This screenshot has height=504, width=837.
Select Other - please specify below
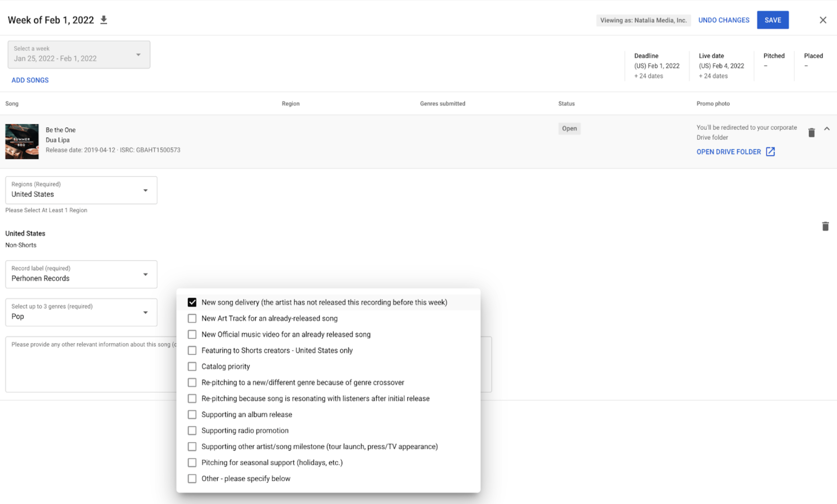click(x=192, y=479)
